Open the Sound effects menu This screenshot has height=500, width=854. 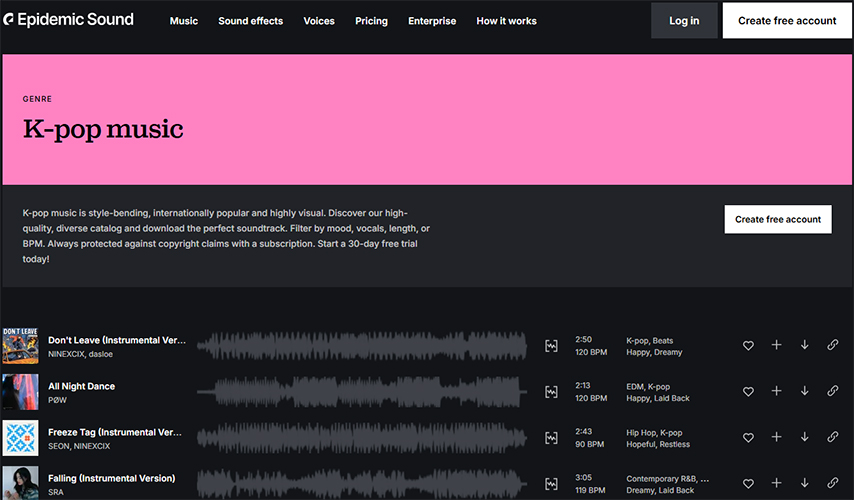click(251, 21)
